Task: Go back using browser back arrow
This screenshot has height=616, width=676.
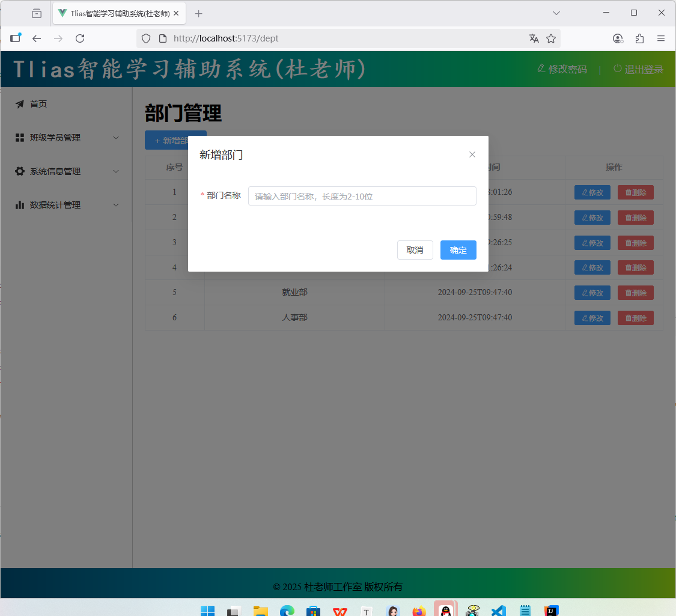Action: coord(37,38)
